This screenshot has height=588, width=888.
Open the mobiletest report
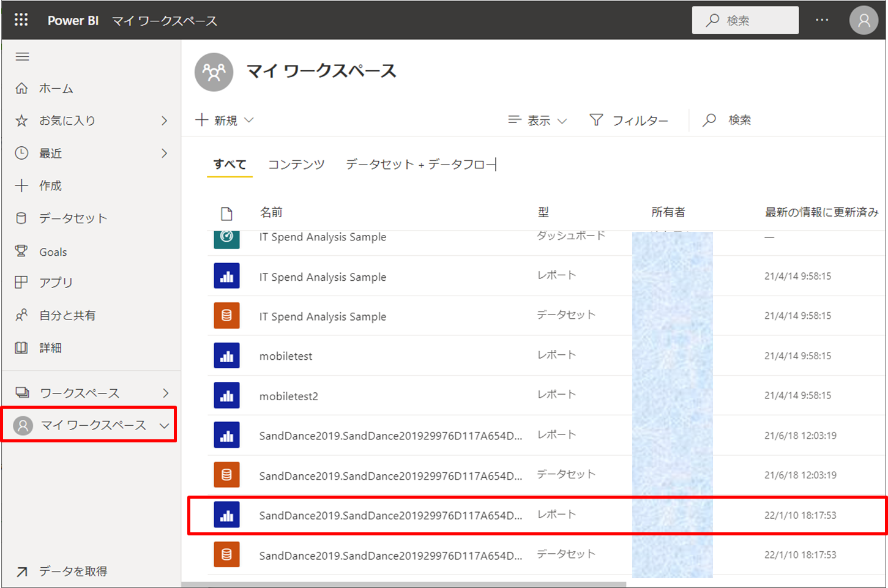286,356
